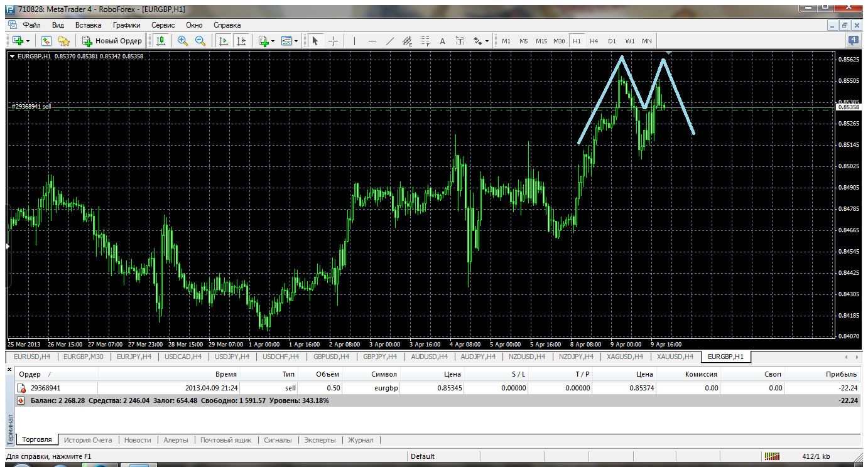868x467 pixels.
Task: Select the equidistant channel tool
Action: pyautogui.click(x=407, y=41)
